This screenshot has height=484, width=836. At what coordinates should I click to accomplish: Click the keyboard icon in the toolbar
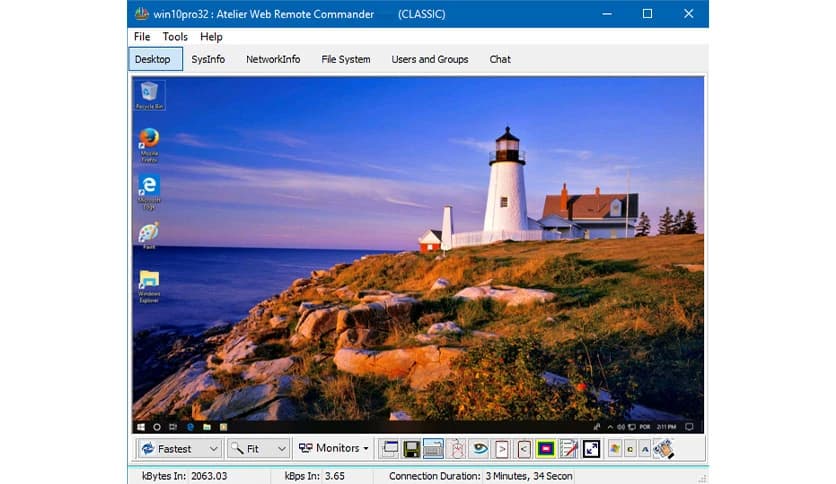(433, 449)
